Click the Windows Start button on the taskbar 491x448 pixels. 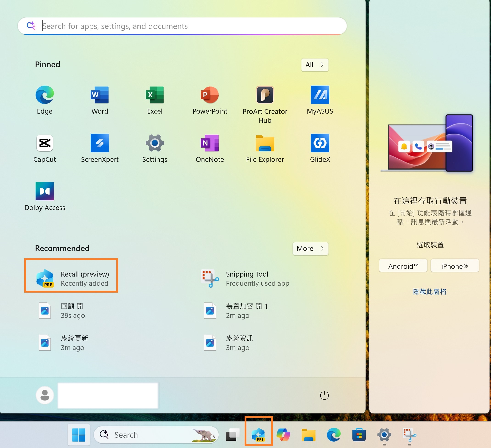pyautogui.click(x=79, y=435)
